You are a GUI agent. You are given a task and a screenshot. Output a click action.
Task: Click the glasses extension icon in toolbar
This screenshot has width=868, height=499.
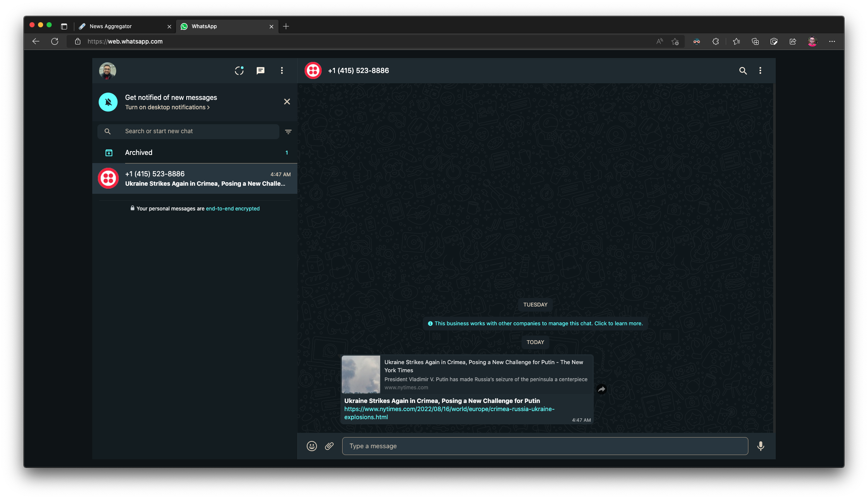coord(697,41)
